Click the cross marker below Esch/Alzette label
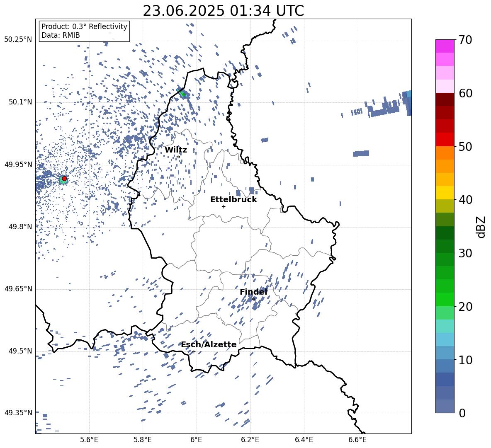 (x=194, y=351)
